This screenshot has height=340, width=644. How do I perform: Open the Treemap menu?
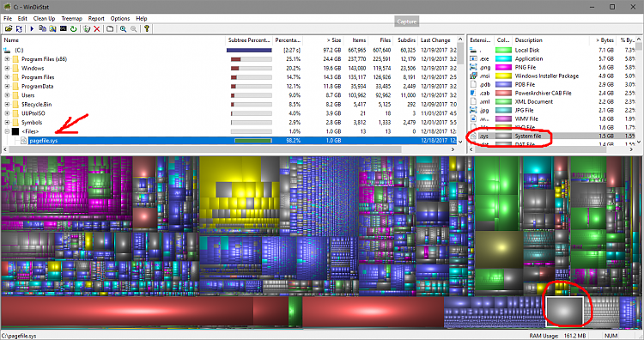tap(71, 19)
